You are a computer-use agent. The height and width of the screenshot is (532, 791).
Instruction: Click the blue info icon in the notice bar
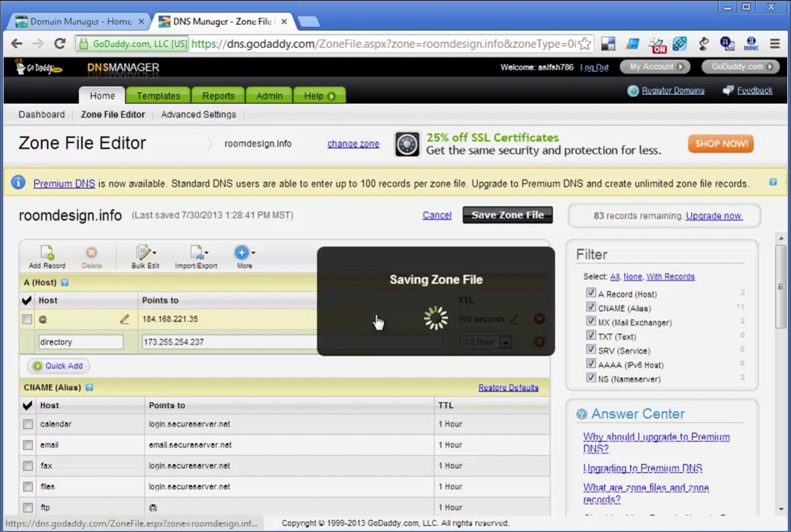pyautogui.click(x=18, y=182)
